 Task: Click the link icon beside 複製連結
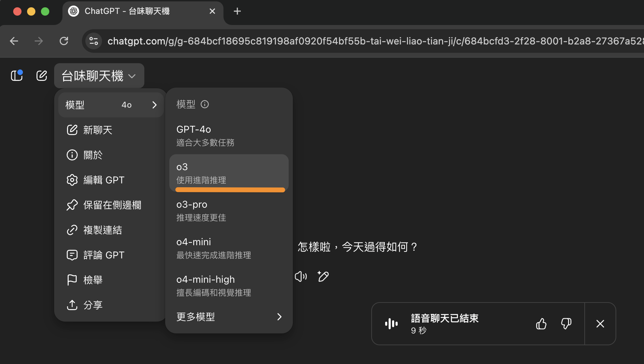(72, 230)
